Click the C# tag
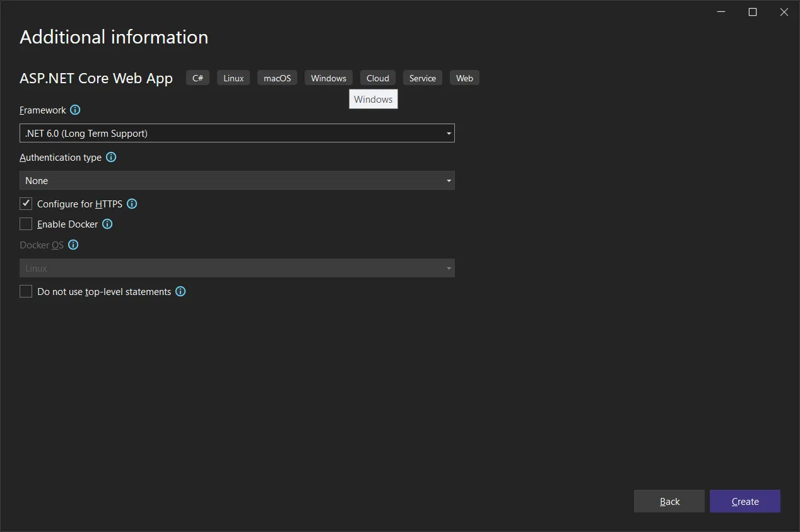The image size is (800, 532). point(197,78)
